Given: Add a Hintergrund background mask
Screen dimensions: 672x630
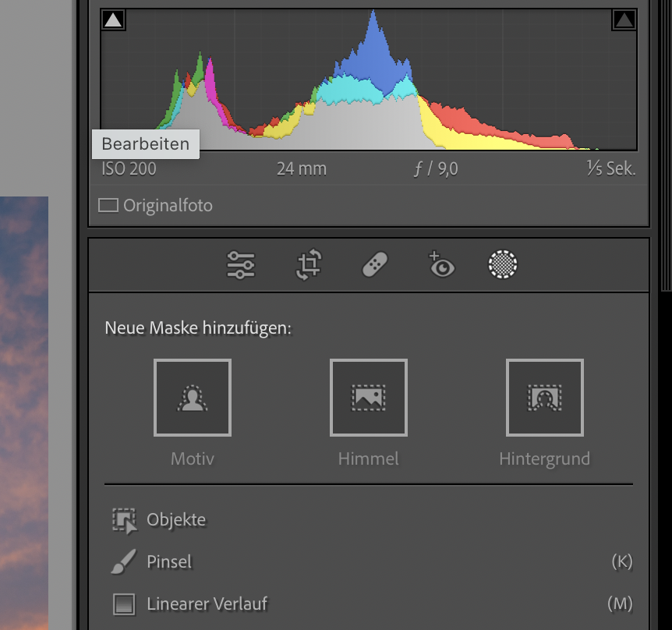Looking at the screenshot, I should [545, 398].
